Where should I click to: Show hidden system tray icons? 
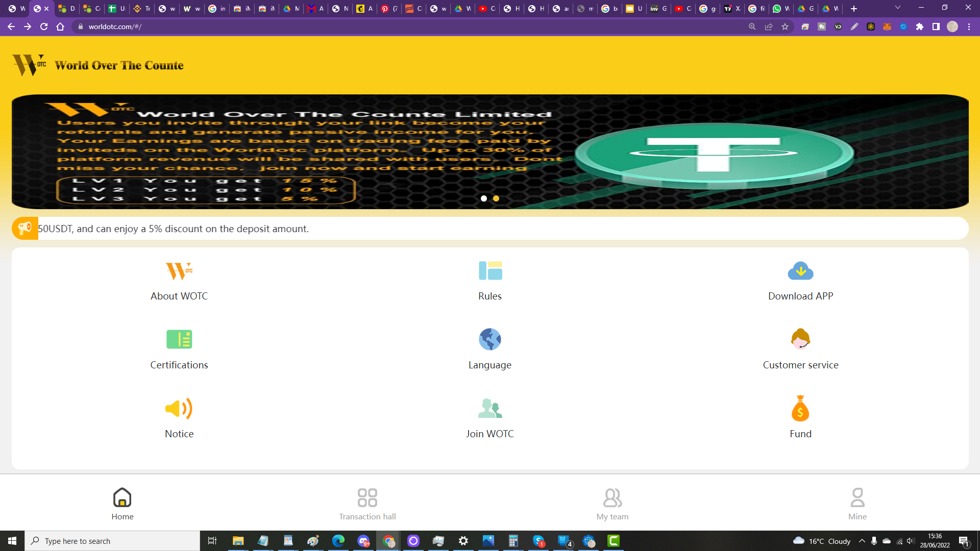862,541
